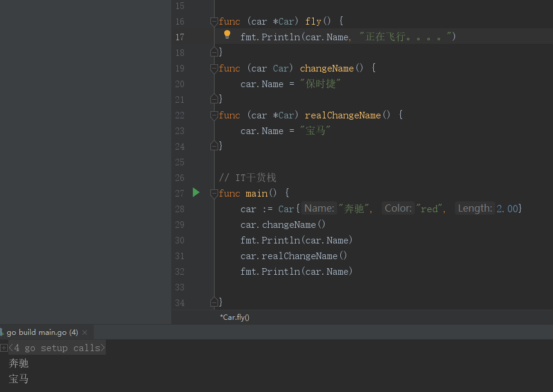Click the car.realChangeName() call on line 31
The image size is (553, 392).
tap(294, 256)
